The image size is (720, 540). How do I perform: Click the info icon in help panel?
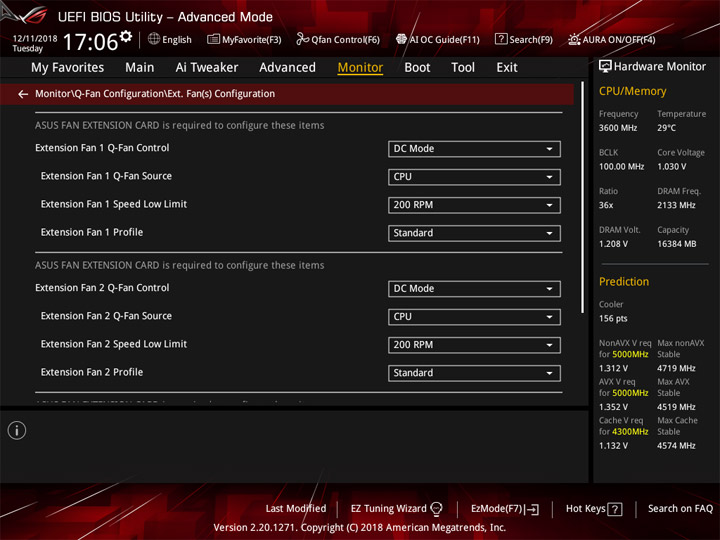(17, 430)
